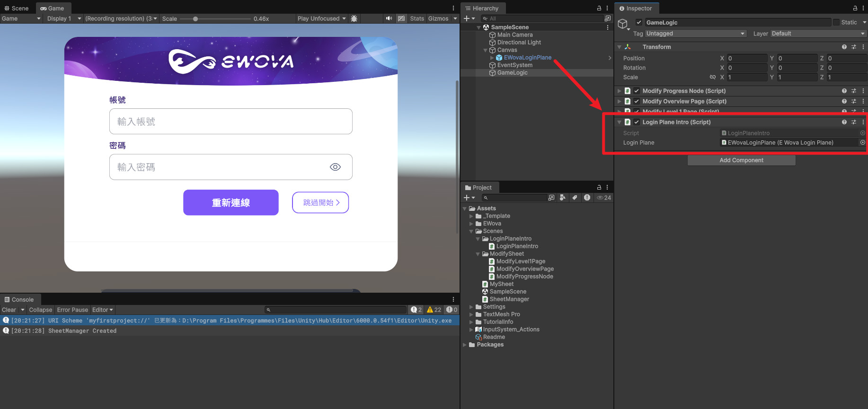Lock the Project panel with the padlock icon
The height and width of the screenshot is (409, 868).
pyautogui.click(x=599, y=187)
